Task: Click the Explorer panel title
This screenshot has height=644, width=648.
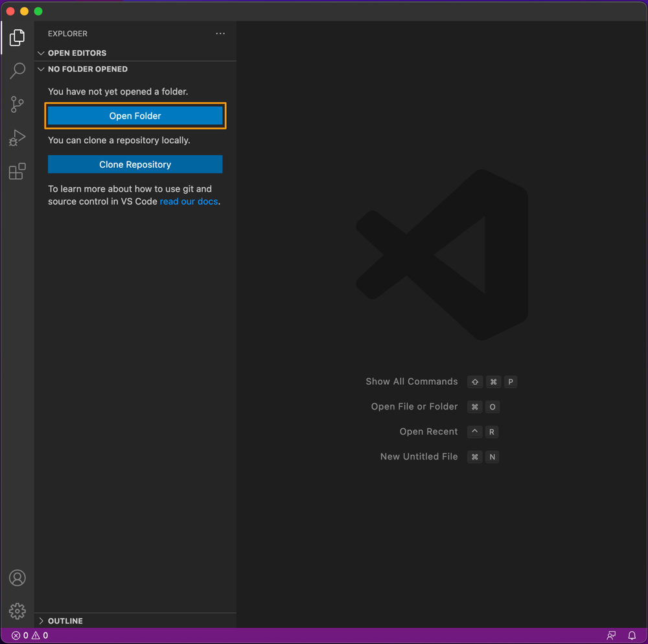Action: [67, 34]
